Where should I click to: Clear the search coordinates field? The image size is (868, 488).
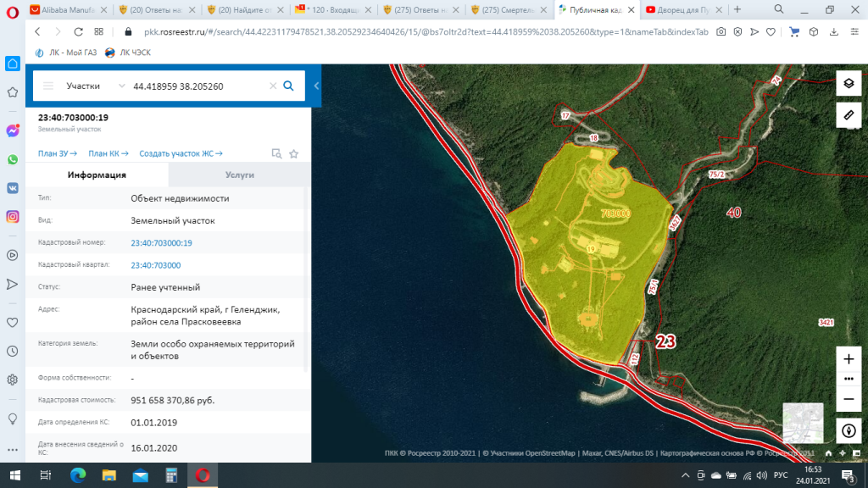pyautogui.click(x=272, y=86)
